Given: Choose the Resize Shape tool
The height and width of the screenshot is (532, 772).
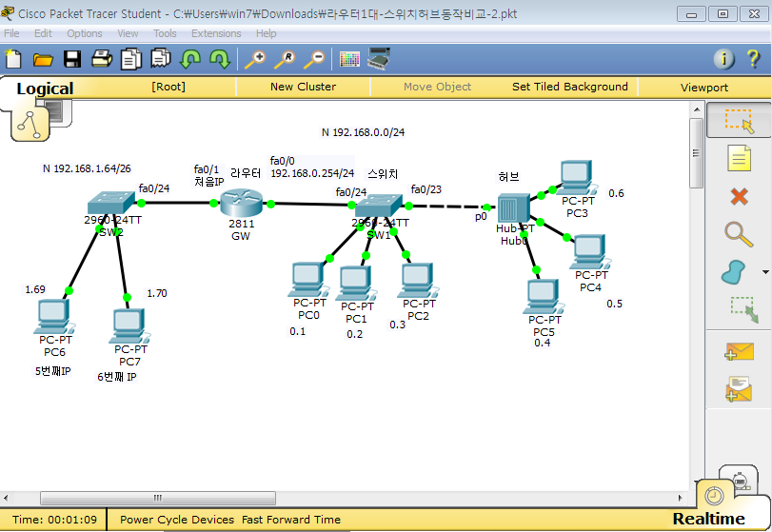Looking at the screenshot, I should [744, 309].
